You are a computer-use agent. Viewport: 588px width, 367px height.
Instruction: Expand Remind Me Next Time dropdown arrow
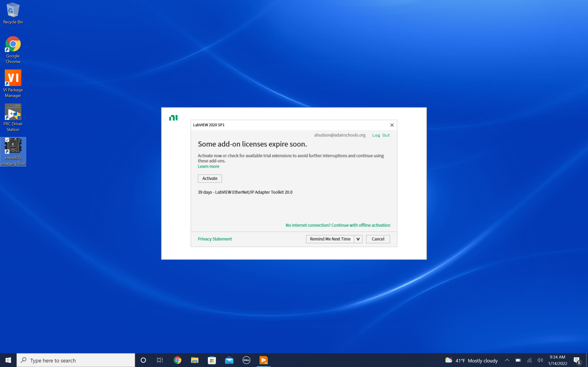click(x=358, y=239)
